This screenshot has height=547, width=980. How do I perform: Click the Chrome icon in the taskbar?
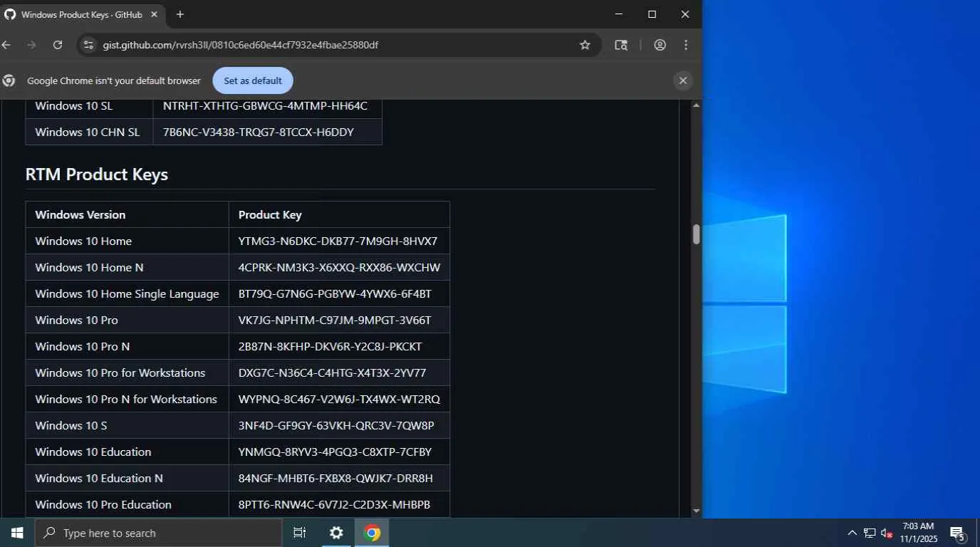372,533
